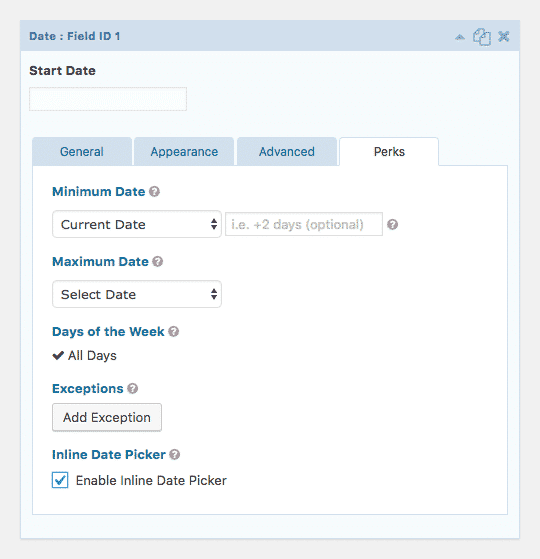540x559 pixels.
Task: Open help icon beside date modifier input
Action: (x=392, y=225)
